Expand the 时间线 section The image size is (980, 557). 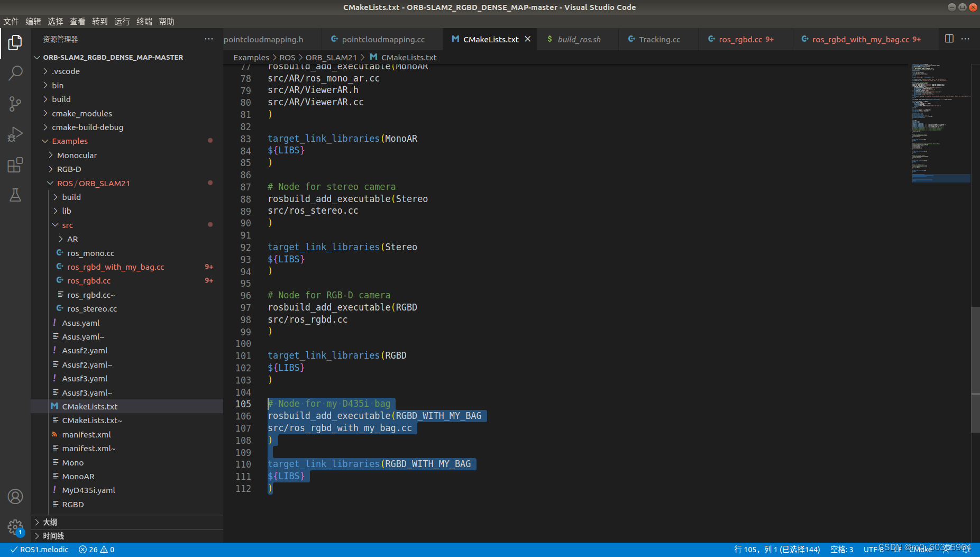pos(52,535)
